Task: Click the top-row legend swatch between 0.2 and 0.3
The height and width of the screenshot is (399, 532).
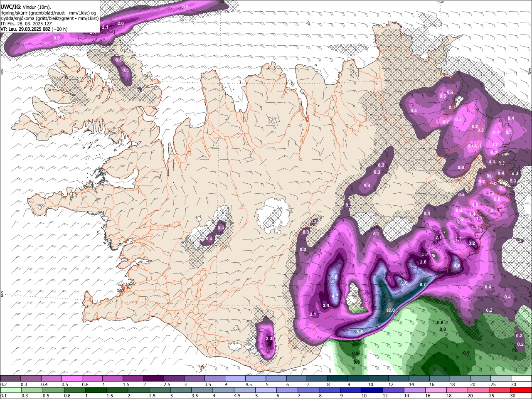Action: pos(10,378)
